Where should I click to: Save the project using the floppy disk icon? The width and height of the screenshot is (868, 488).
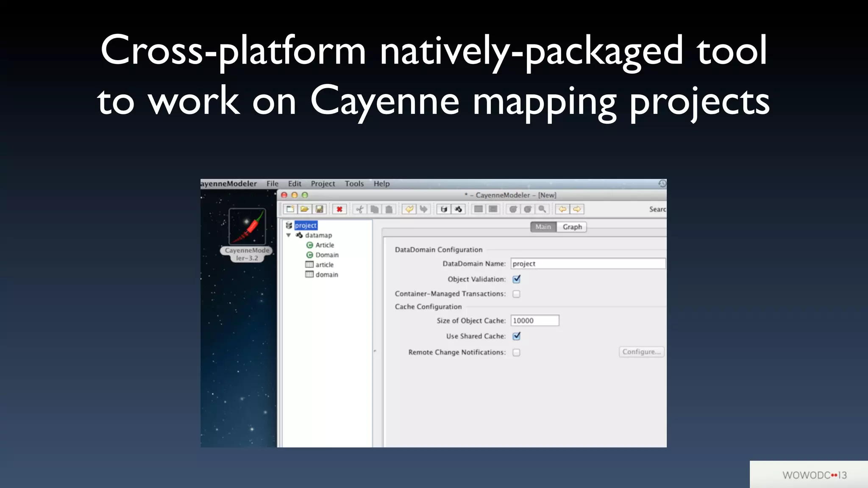(320, 209)
